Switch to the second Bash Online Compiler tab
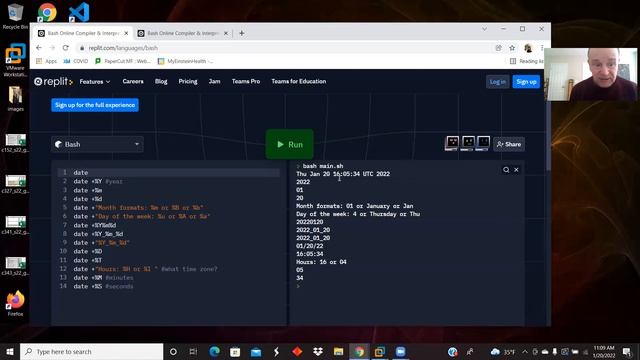 [182, 33]
